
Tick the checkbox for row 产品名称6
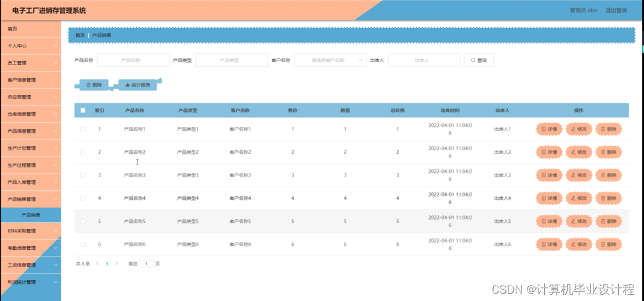click(83, 244)
